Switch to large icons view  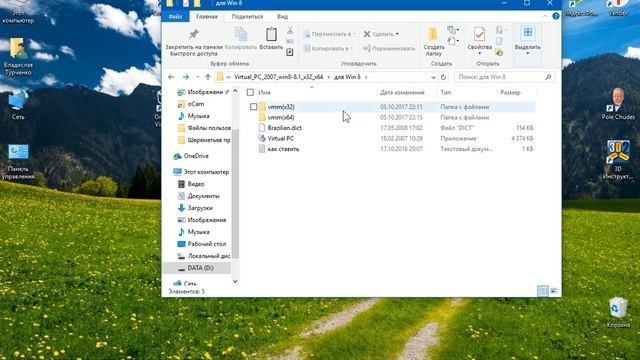point(554,291)
